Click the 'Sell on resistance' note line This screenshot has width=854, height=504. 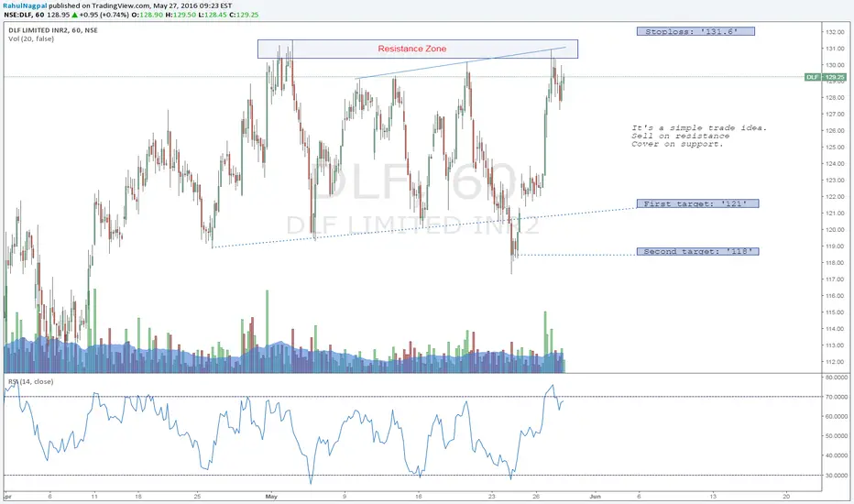click(680, 136)
